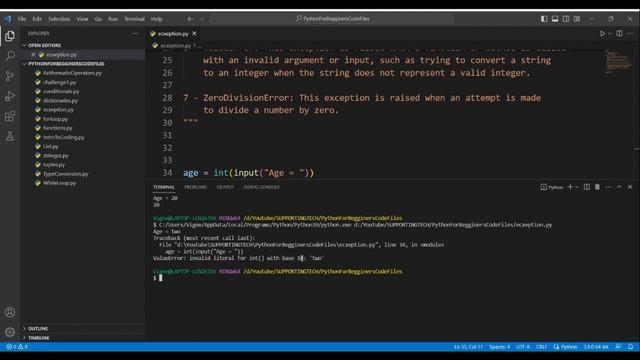
Task: Open forloop.py file
Action: 56,119
